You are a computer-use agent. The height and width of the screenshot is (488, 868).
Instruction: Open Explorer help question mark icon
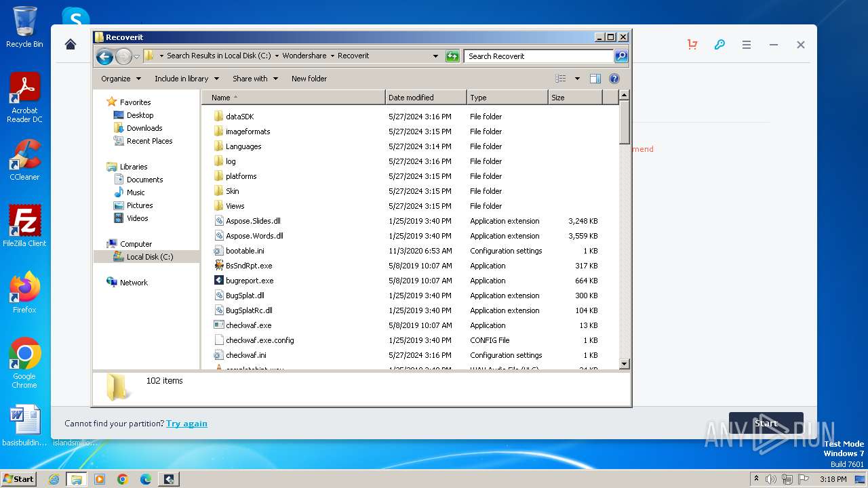[614, 79]
